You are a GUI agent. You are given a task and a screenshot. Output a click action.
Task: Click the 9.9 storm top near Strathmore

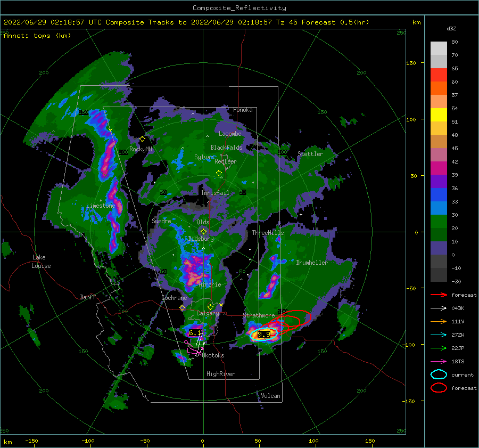264,334
